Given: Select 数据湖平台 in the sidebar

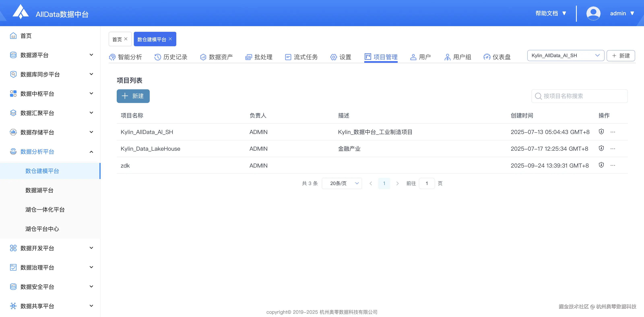Looking at the screenshot, I should [39, 190].
